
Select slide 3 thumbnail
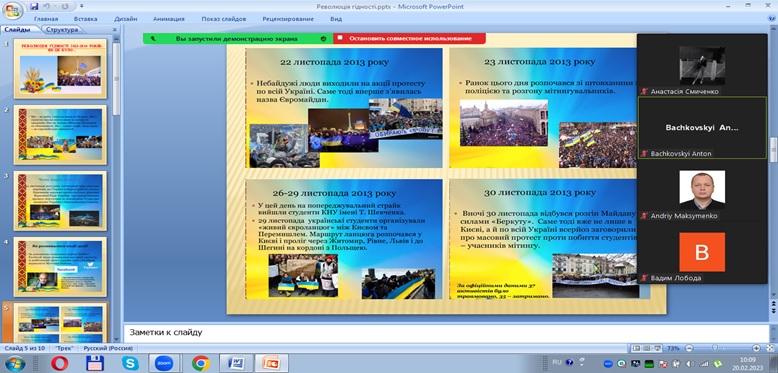60,200
